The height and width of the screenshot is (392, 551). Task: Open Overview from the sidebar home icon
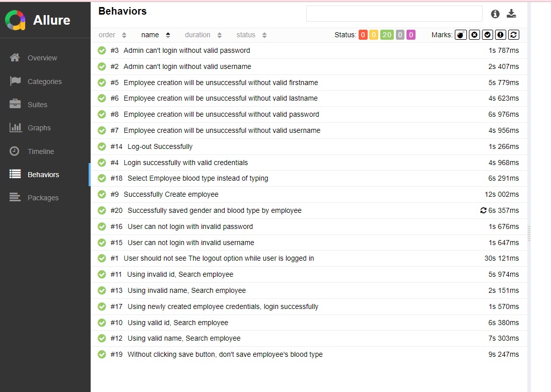pos(15,58)
